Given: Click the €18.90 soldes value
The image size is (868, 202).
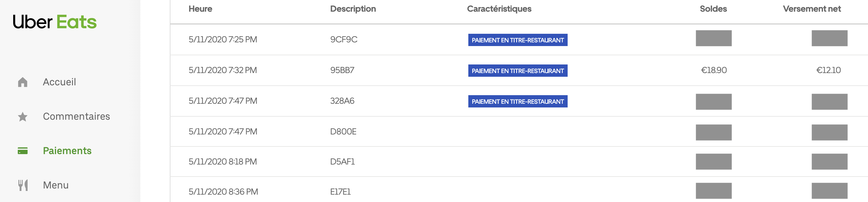Looking at the screenshot, I should pos(713,70).
